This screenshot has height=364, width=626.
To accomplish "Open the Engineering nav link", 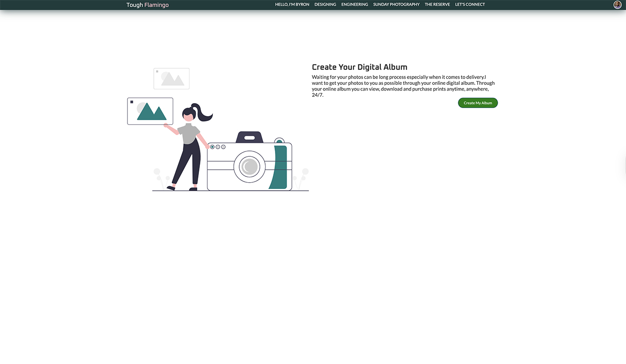I will (355, 4).
